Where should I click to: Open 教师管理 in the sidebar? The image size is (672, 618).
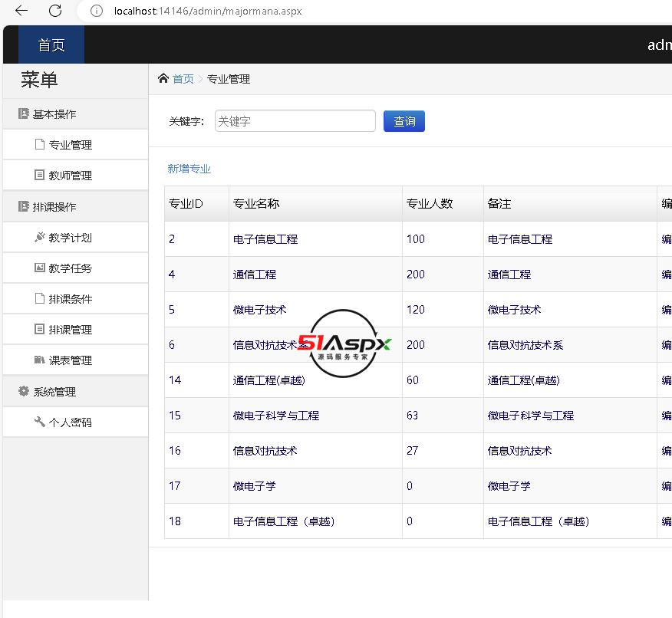(x=70, y=176)
